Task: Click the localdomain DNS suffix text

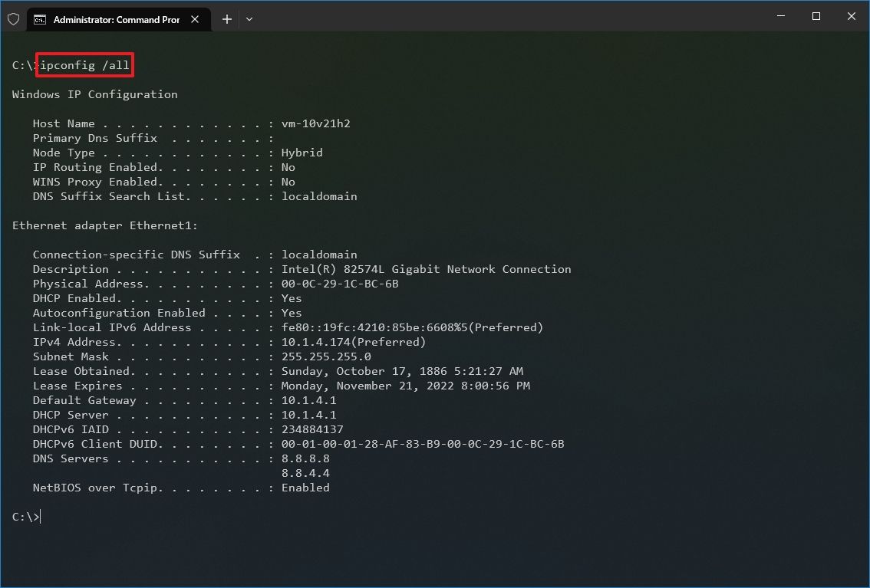Action: click(318, 255)
